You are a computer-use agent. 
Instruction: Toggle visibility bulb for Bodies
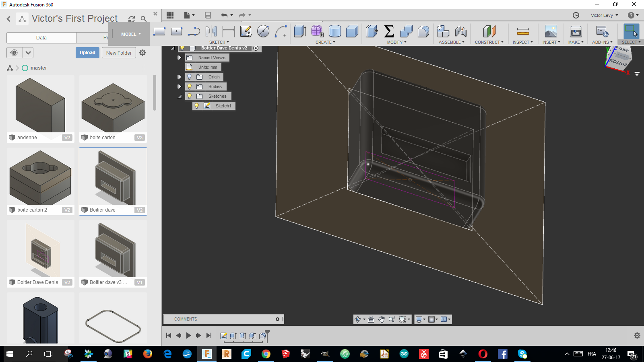point(189,86)
